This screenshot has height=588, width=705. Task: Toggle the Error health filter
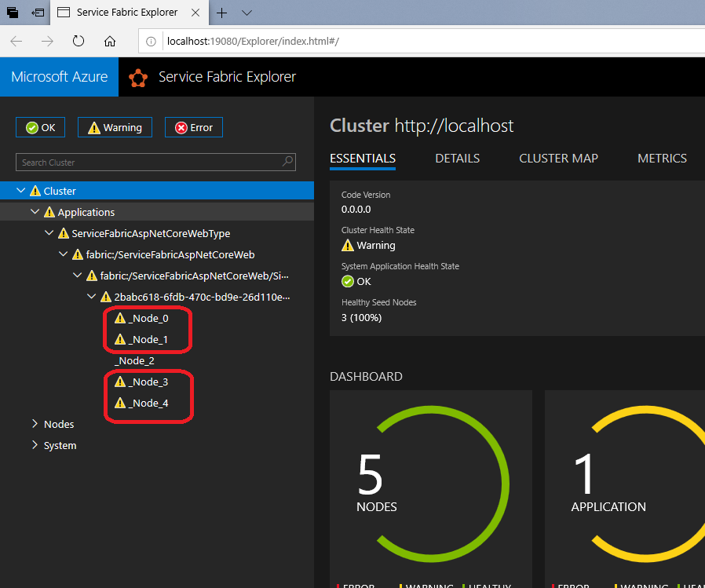pos(194,128)
